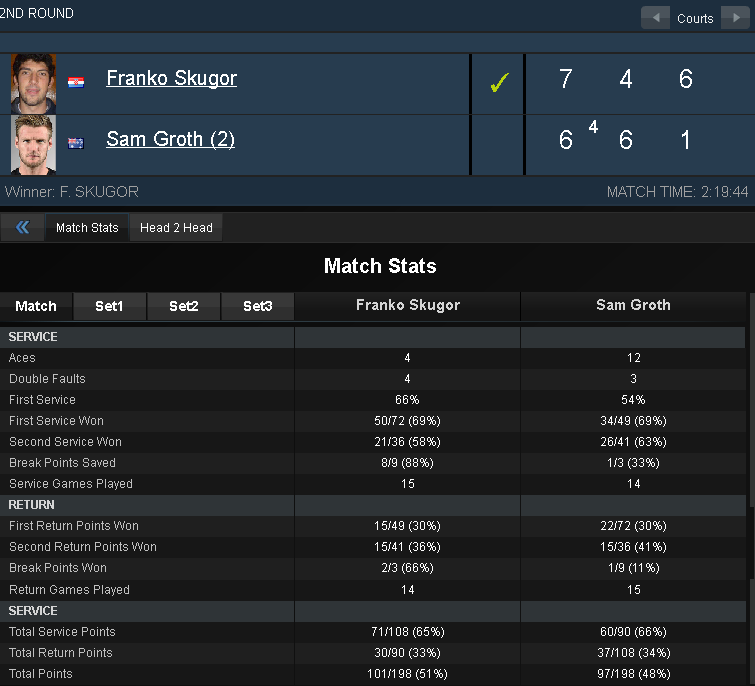The width and height of the screenshot is (755, 686).
Task: Show Set2 statistics
Action: click(183, 306)
